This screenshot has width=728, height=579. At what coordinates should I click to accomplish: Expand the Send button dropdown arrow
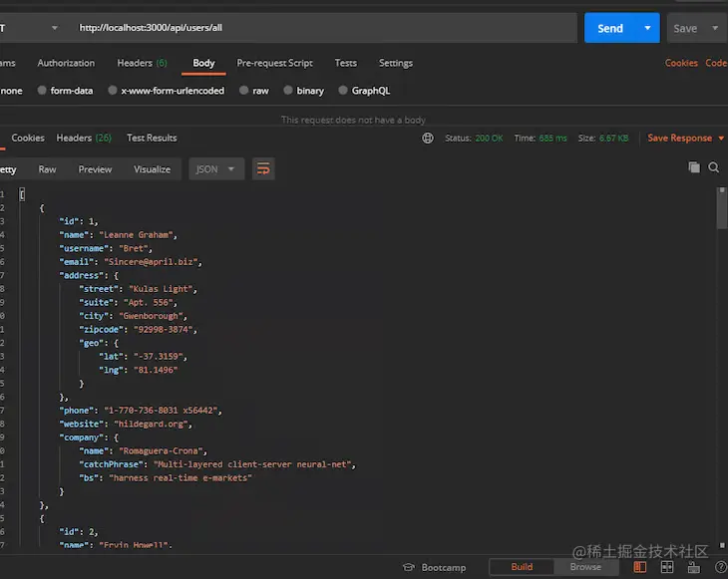coord(647,28)
